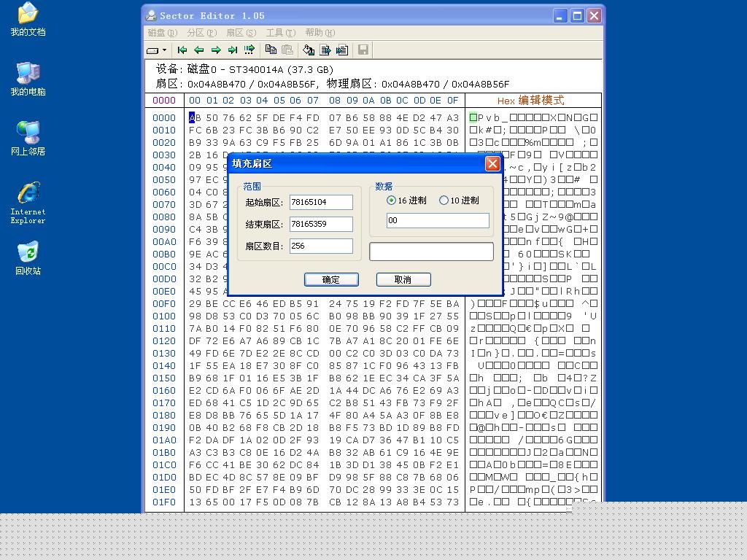Click the go-to-sector icon with dots
Screen dimensions: 747x560
click(x=249, y=50)
